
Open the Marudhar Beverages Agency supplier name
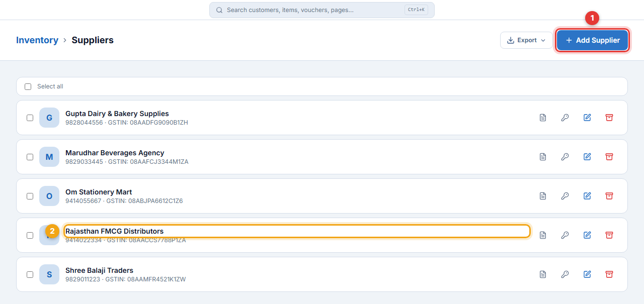click(115, 153)
